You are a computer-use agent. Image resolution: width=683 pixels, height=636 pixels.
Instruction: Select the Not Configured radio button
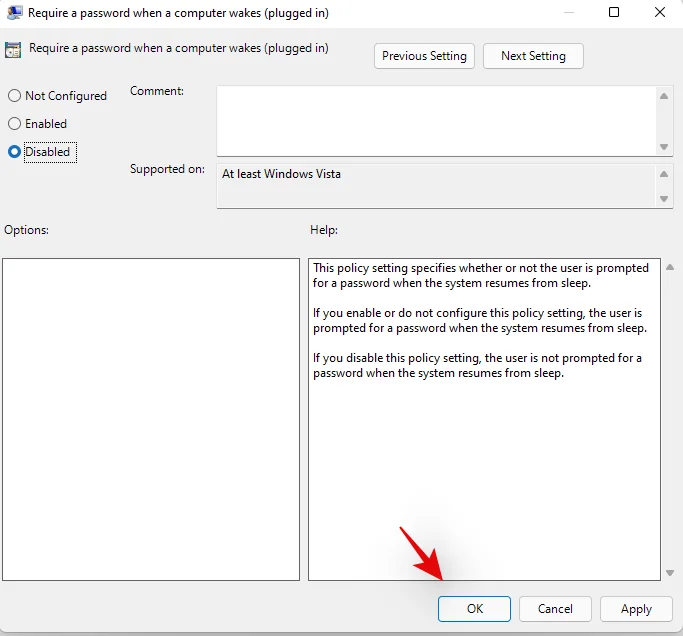[x=14, y=96]
